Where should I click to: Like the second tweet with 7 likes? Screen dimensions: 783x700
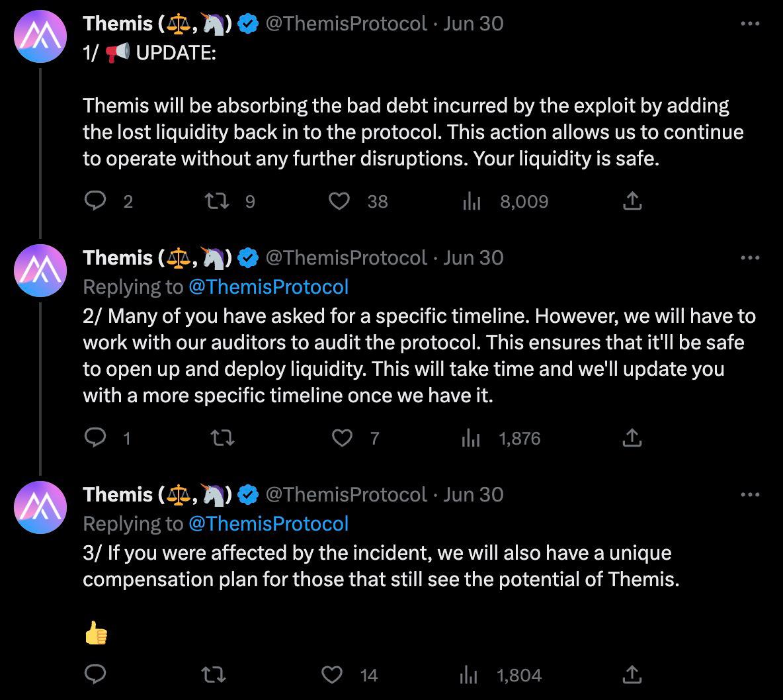342,438
